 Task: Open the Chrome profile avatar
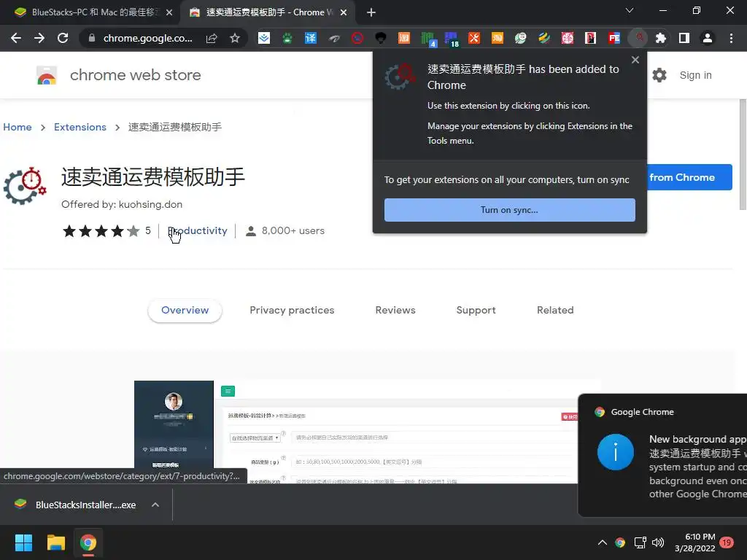click(708, 38)
